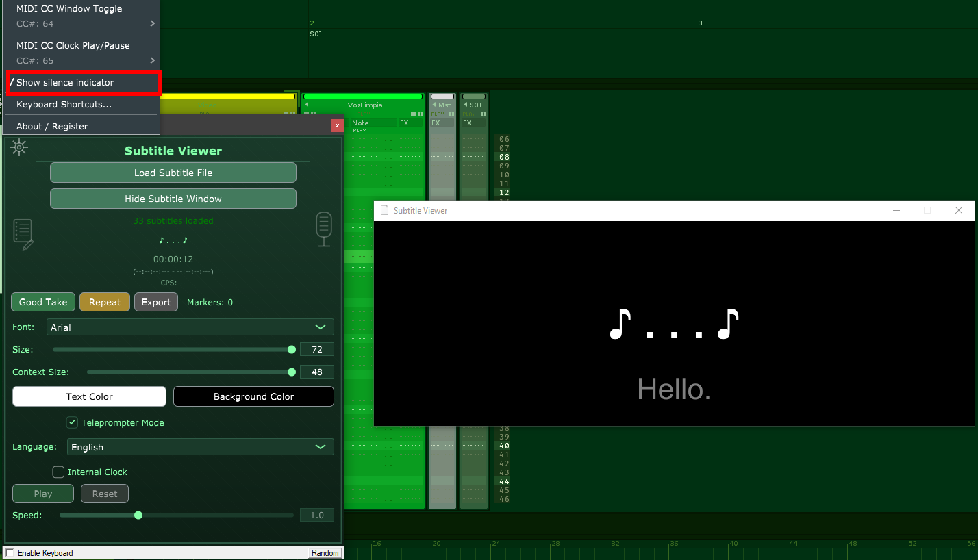This screenshot has height=560, width=978.
Task: Select the FX column header in VozLimpia
Action: 411,123
